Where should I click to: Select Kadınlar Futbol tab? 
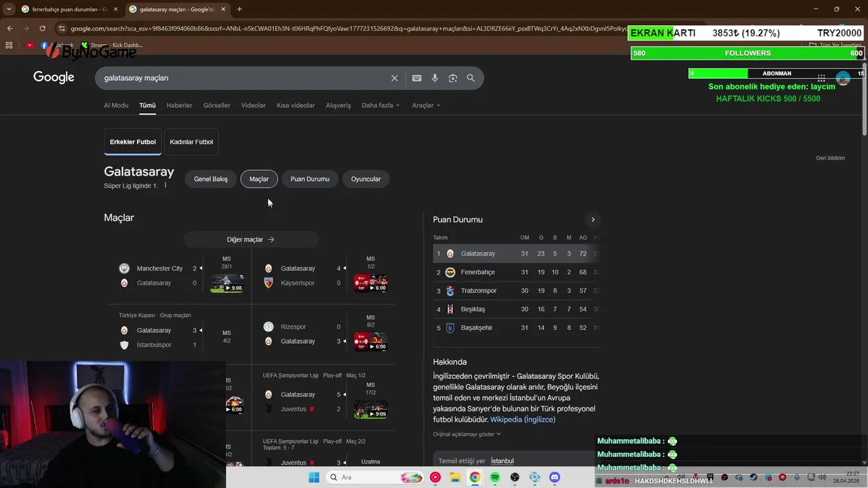pyautogui.click(x=191, y=142)
